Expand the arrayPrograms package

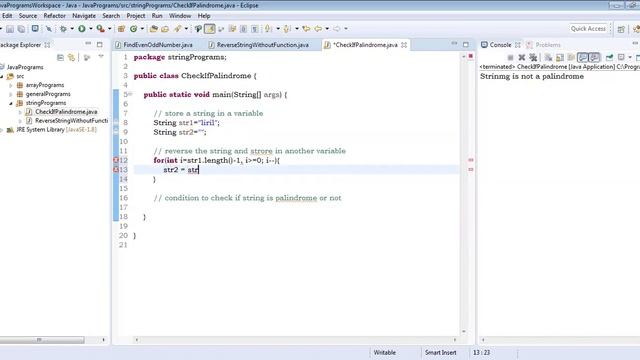point(11,85)
